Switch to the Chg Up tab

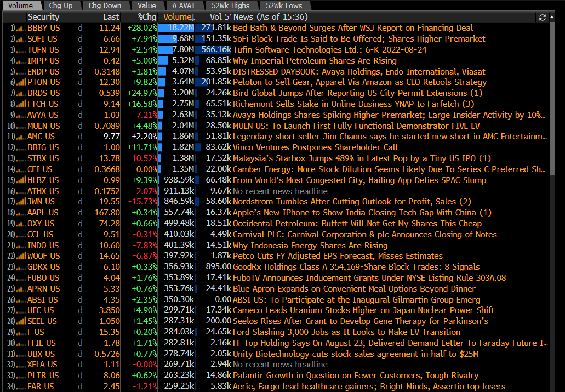pyautogui.click(x=60, y=6)
